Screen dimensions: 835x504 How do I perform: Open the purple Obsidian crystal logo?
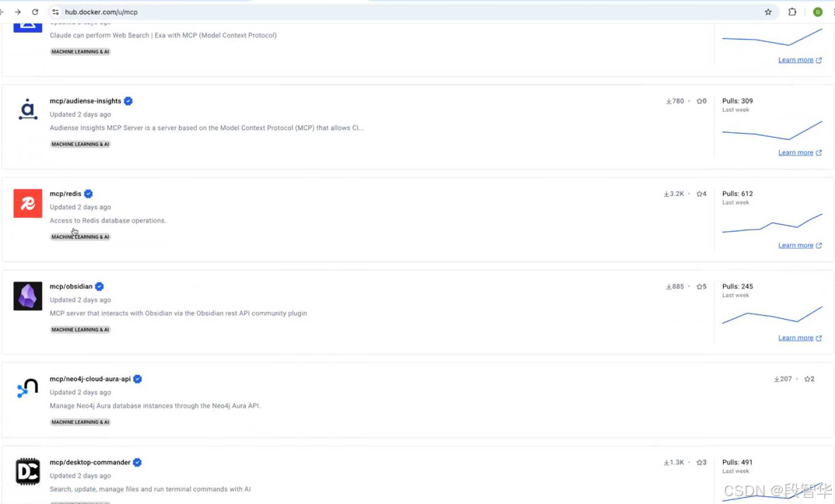28,296
